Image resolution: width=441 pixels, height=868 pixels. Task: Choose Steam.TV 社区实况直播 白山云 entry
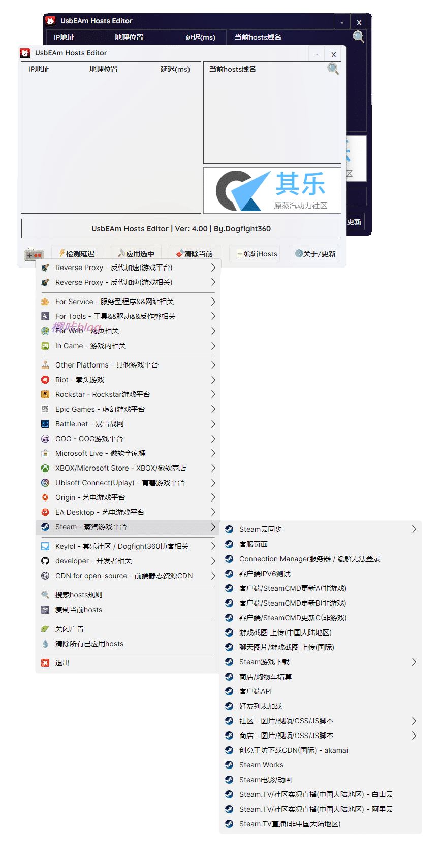pyautogui.click(x=321, y=794)
